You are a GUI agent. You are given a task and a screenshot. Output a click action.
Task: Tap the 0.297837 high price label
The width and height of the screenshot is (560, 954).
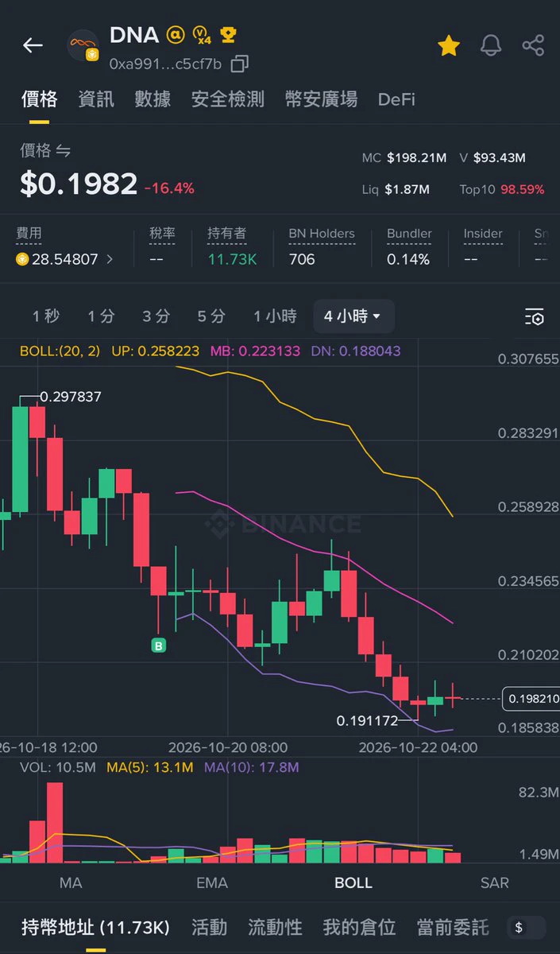pos(71,396)
